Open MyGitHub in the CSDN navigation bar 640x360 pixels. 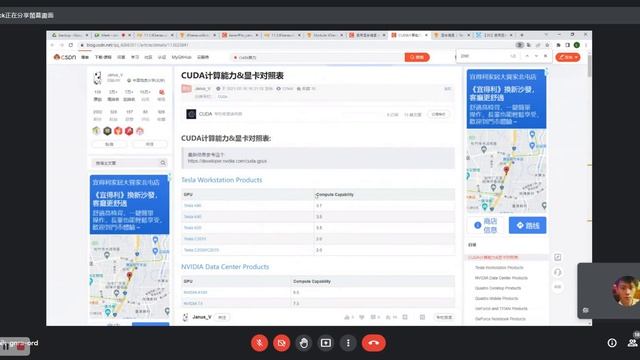click(x=182, y=57)
